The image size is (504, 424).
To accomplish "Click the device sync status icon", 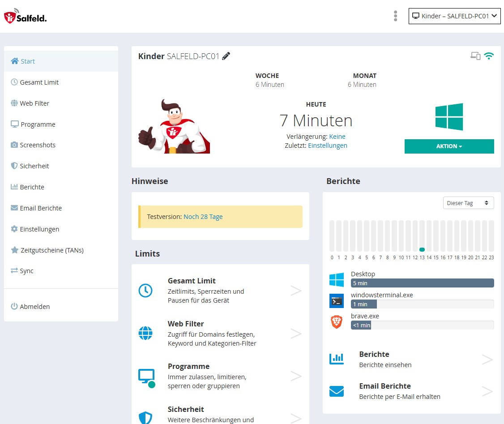I will coord(475,56).
